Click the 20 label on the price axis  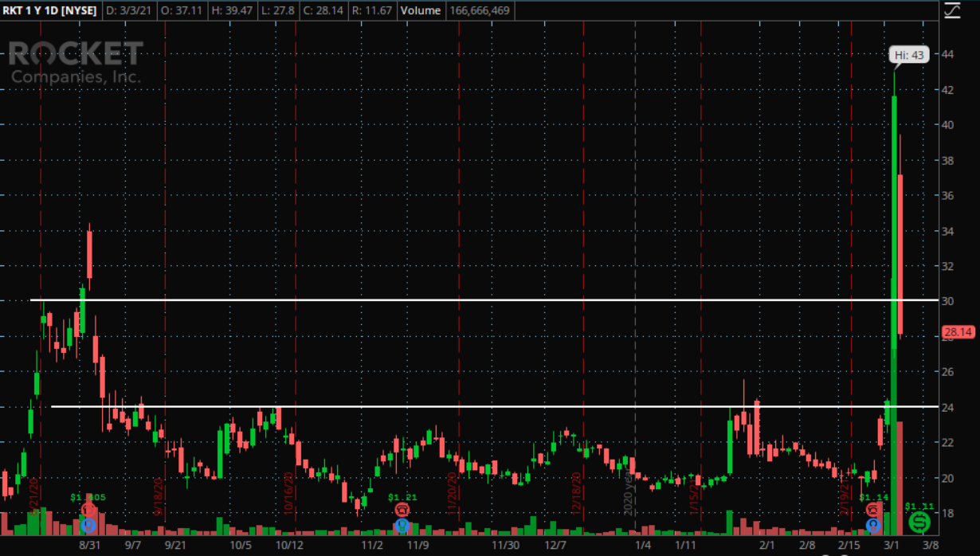pyautogui.click(x=949, y=478)
